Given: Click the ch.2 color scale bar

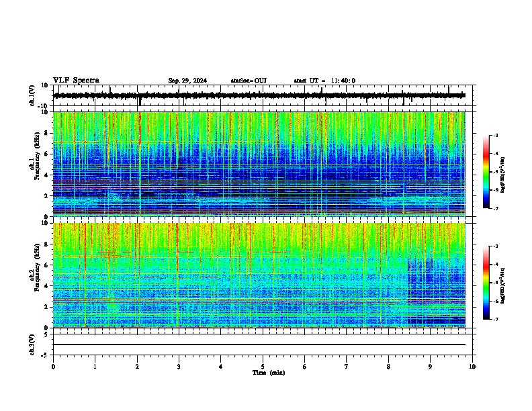Looking at the screenshot, I should pyautogui.click(x=486, y=283).
